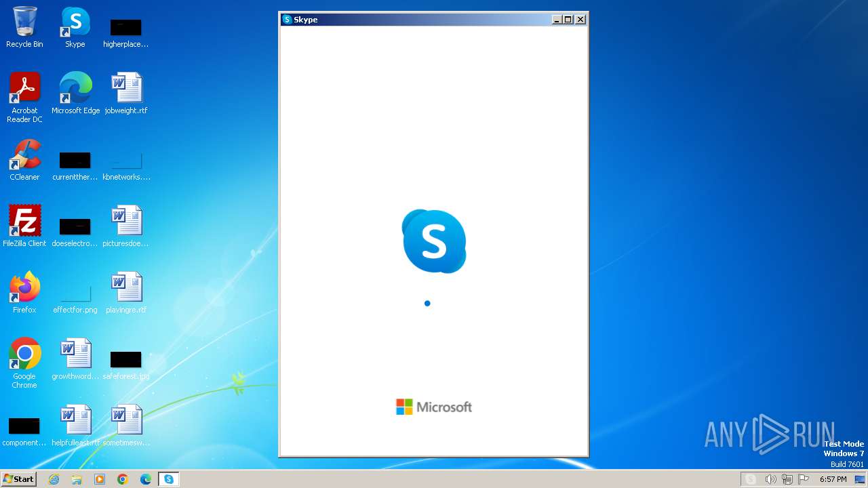Screen dimensions: 868x488
Task: Select the currentther file icon
Action: [75, 166]
